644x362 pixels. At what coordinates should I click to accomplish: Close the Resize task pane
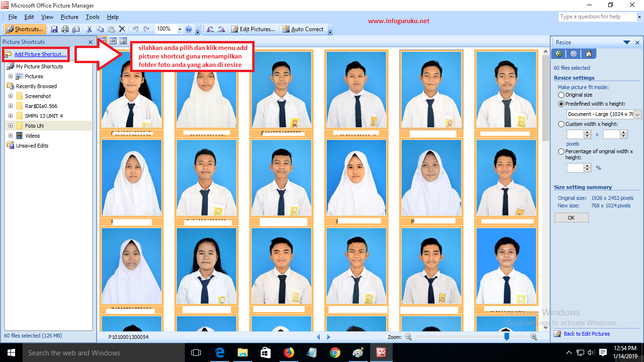[637, 42]
